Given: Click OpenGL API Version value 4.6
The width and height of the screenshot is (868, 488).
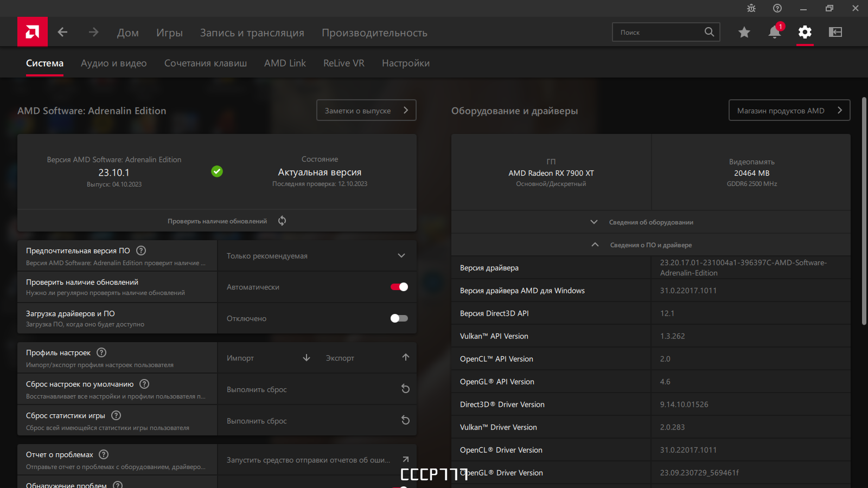Looking at the screenshot, I should [665, 382].
